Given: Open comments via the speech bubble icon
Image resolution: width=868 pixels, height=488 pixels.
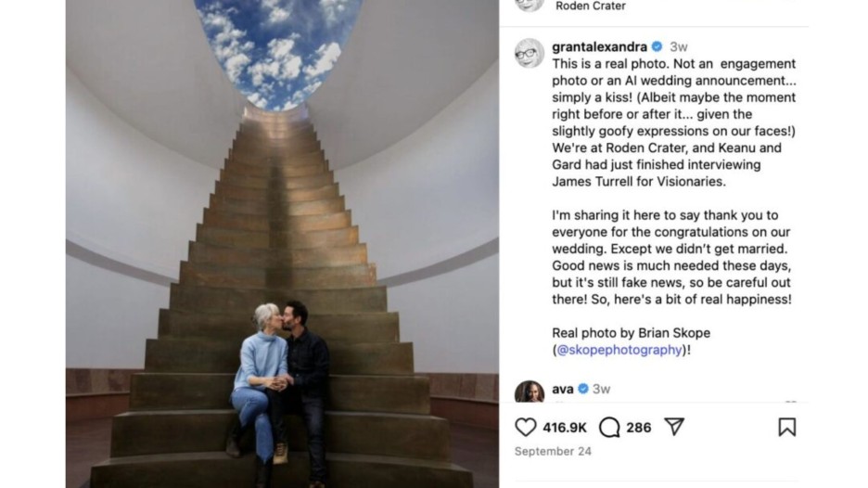Looking at the screenshot, I should 609,427.
